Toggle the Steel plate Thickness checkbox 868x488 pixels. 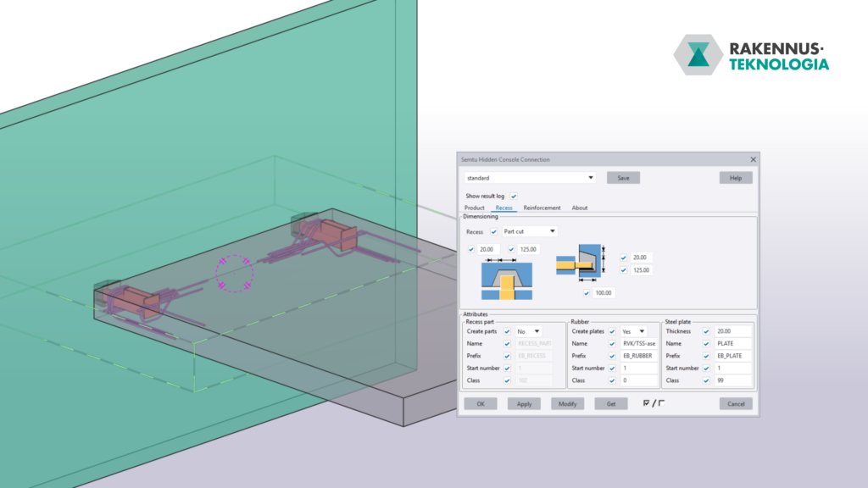[706, 331]
